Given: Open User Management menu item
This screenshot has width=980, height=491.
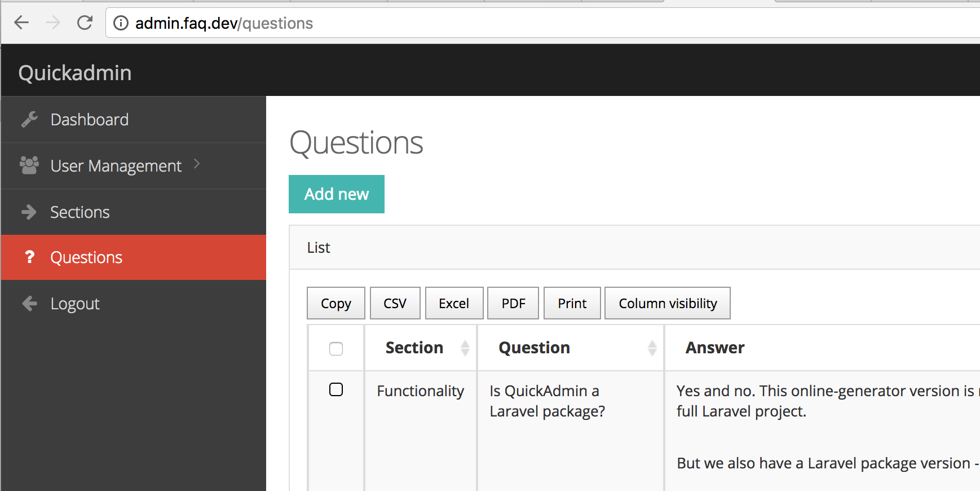Looking at the screenshot, I should [x=134, y=166].
